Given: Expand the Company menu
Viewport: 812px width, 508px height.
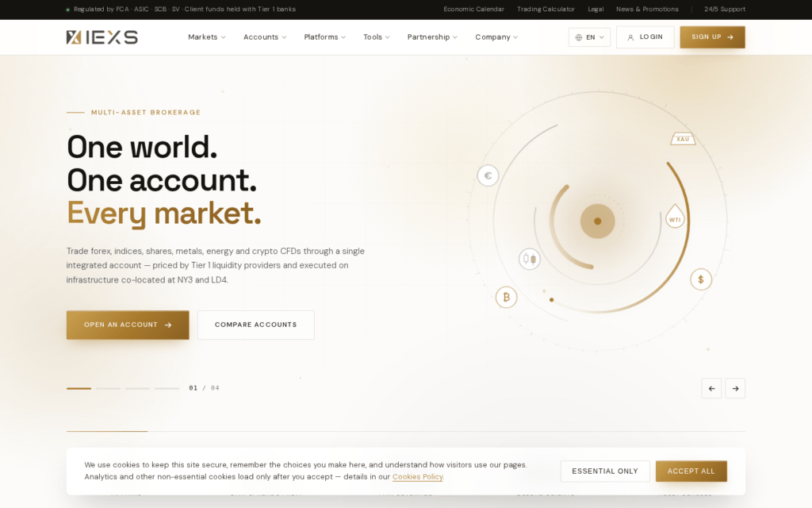Looking at the screenshot, I should (x=496, y=37).
